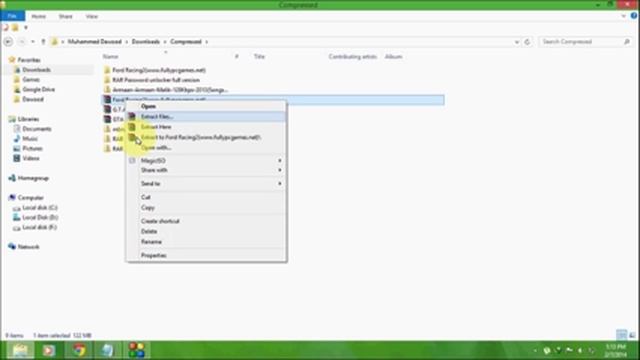This screenshot has width=640, height=360.
Task: Open Explorer help question mark
Action: tap(634, 16)
